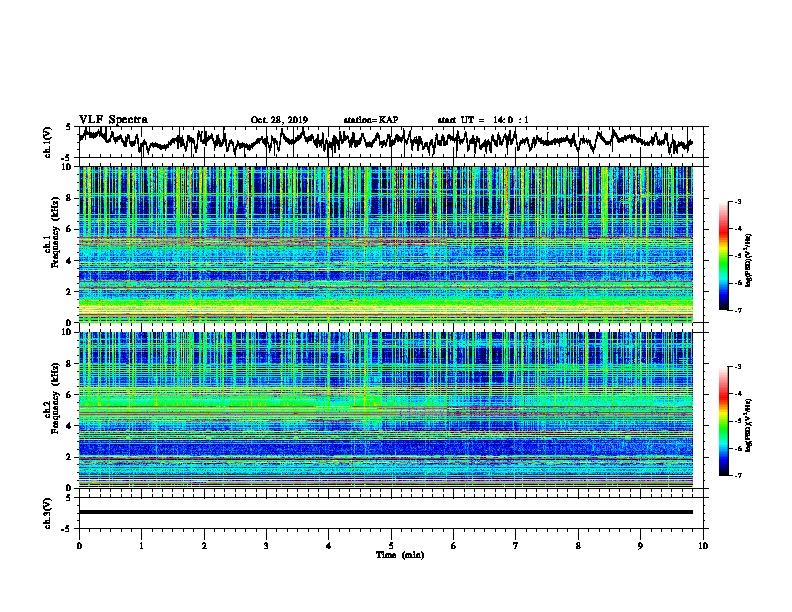Click the "start UT = 14: 0 : 1" text
This screenshot has height=612, width=792.
(483, 120)
